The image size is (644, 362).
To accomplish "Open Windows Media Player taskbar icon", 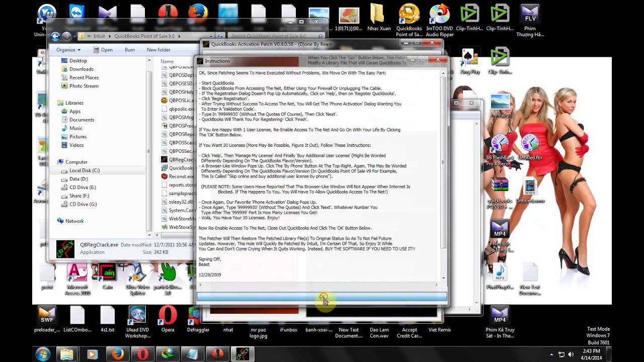I will (x=92, y=354).
